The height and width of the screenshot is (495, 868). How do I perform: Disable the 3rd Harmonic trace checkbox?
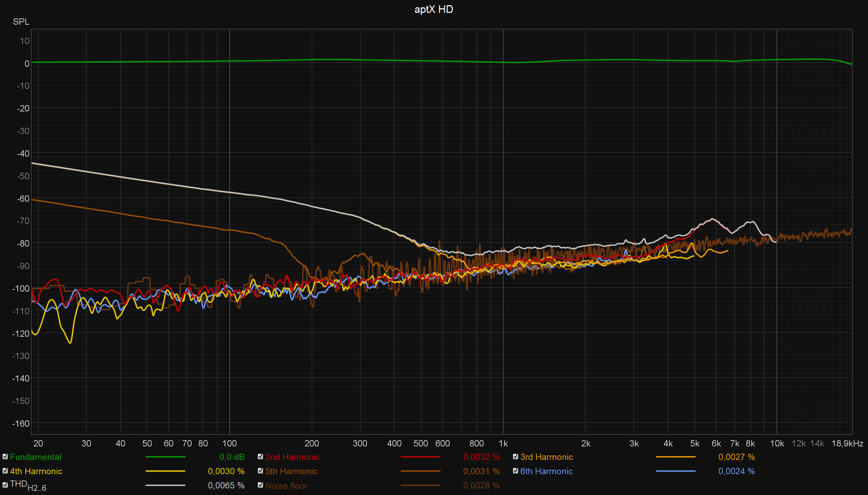(516, 457)
